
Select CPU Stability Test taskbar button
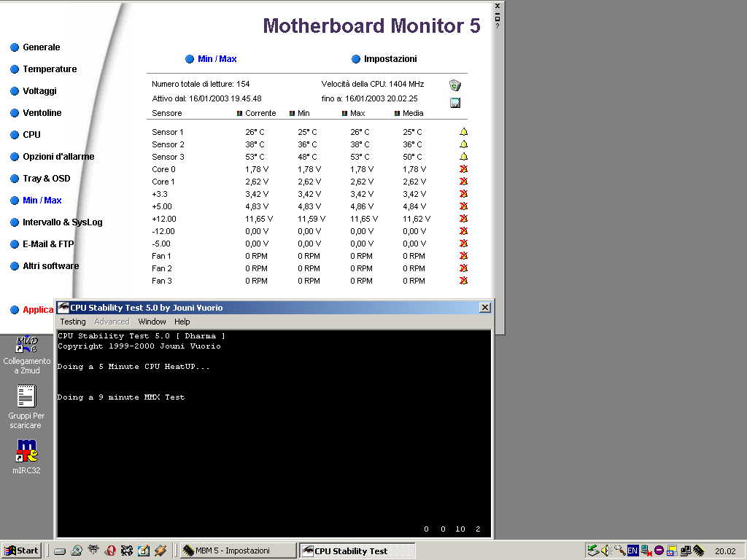(x=357, y=551)
